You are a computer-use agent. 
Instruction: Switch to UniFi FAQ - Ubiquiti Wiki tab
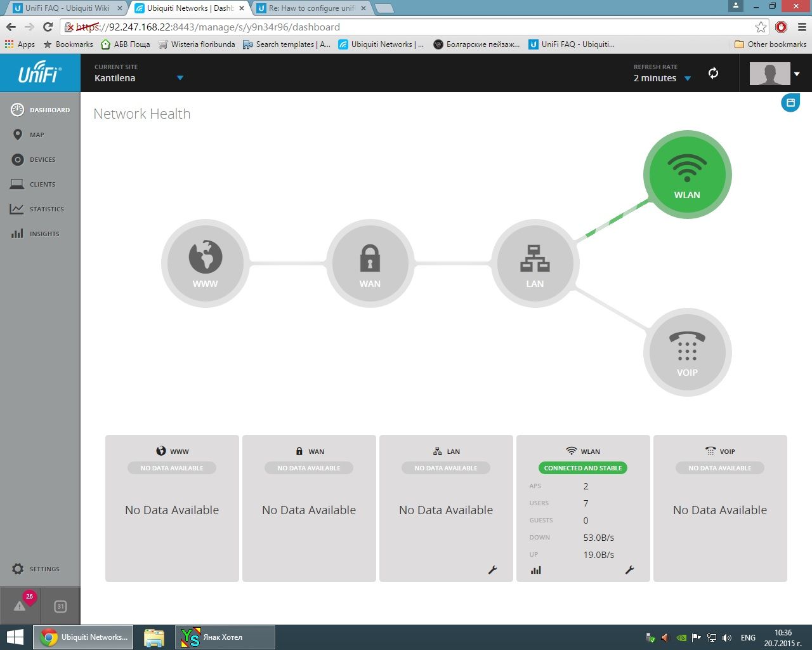(67, 8)
